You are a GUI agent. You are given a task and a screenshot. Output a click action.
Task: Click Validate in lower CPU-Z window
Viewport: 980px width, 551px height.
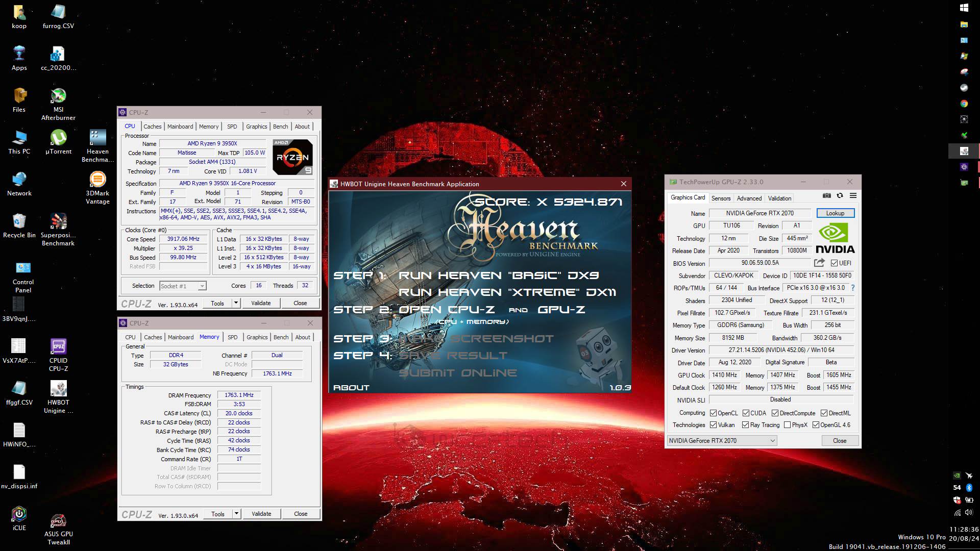pos(261,514)
